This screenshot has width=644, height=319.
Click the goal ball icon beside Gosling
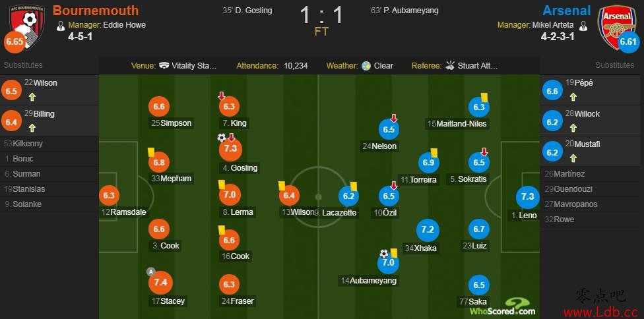coord(222,138)
